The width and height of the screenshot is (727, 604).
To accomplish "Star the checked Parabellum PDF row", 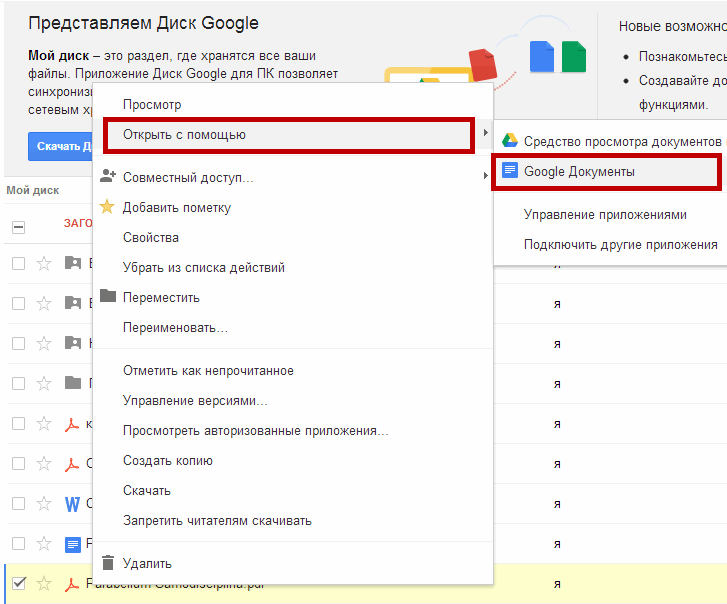I will 44,583.
